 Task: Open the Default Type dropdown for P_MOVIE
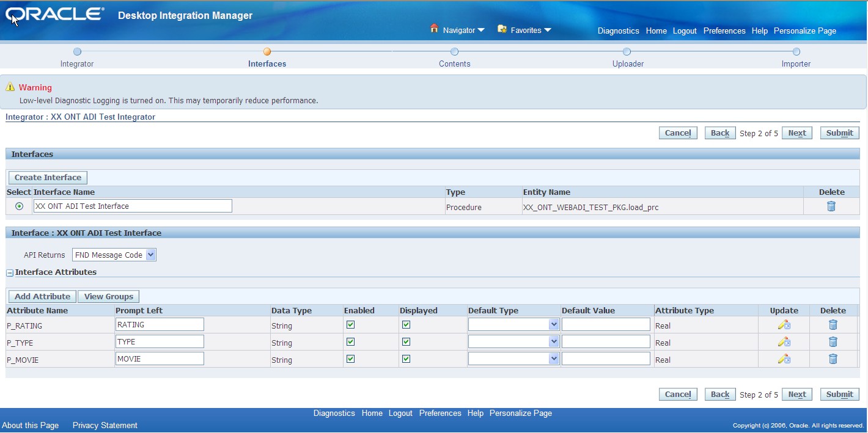(x=554, y=358)
